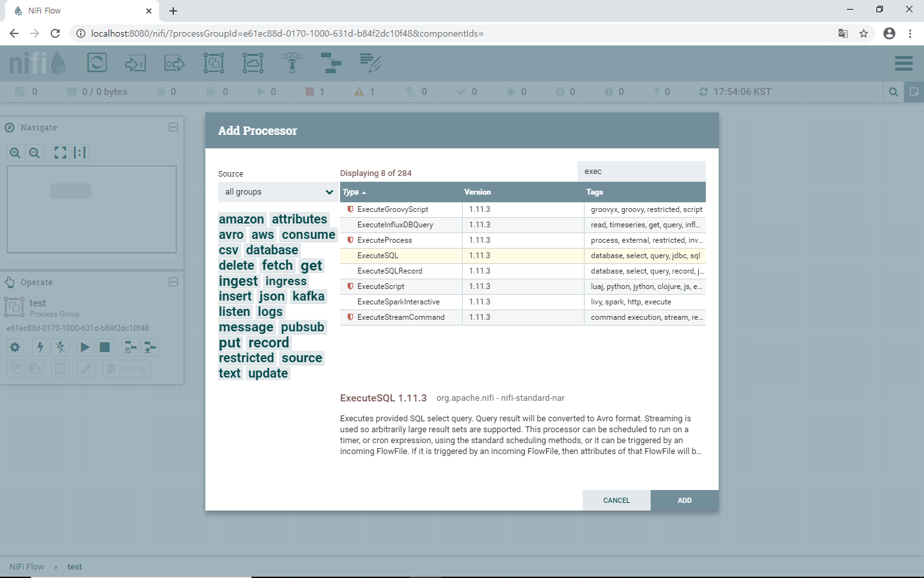Click the 'NiFi Flow' breadcrumb link
This screenshot has width=924, height=578.
(x=27, y=566)
